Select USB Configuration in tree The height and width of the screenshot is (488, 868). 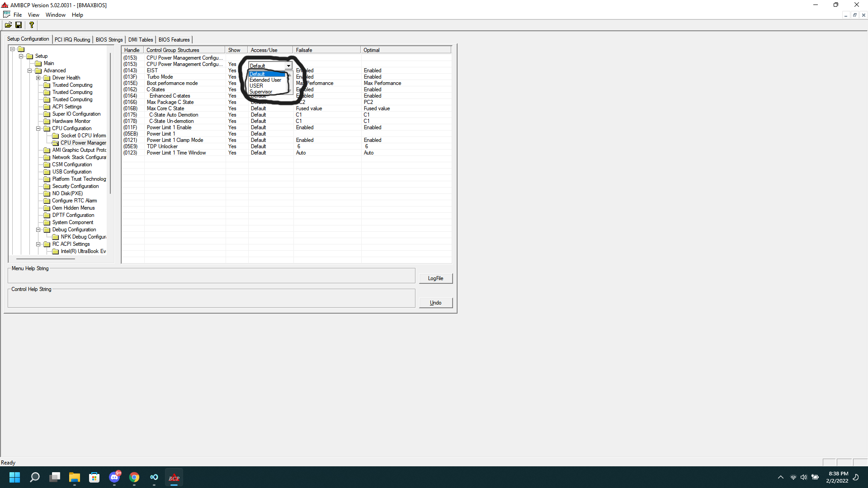click(72, 172)
